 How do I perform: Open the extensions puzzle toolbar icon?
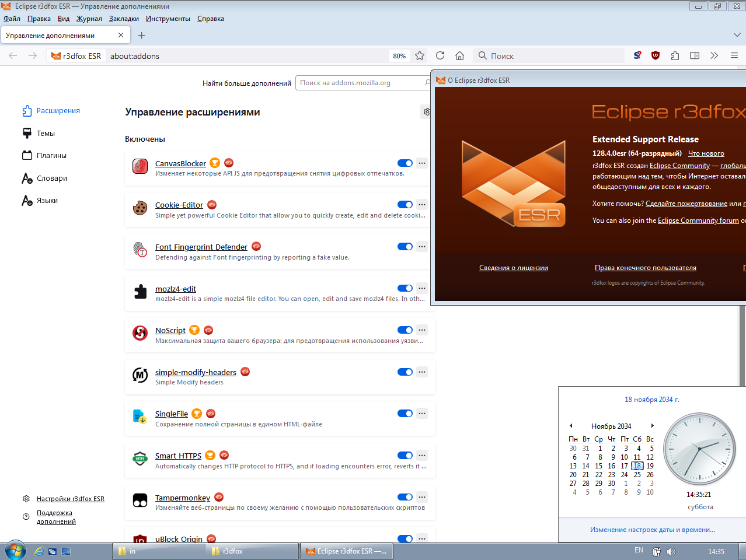(x=675, y=56)
